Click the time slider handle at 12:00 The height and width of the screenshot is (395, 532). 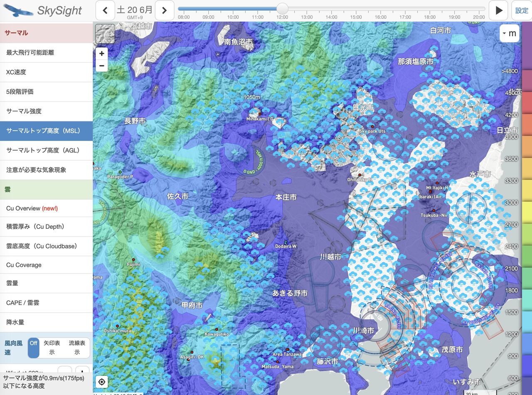tap(282, 9)
